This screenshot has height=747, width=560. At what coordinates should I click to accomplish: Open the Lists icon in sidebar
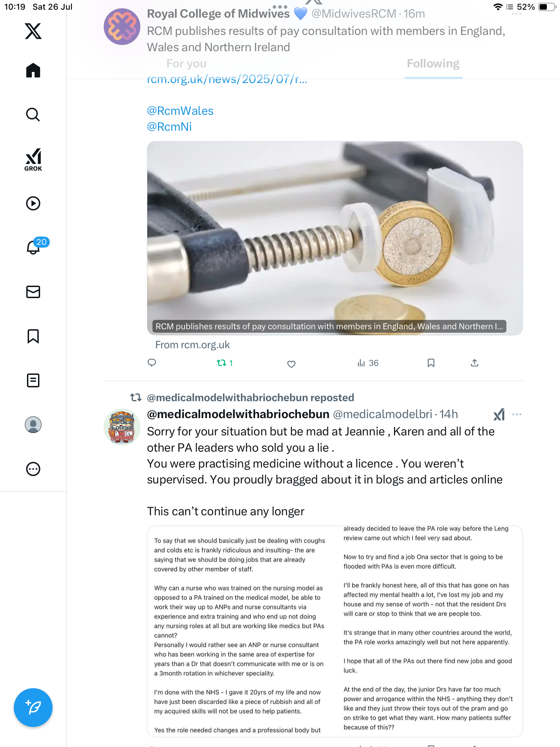click(x=33, y=380)
